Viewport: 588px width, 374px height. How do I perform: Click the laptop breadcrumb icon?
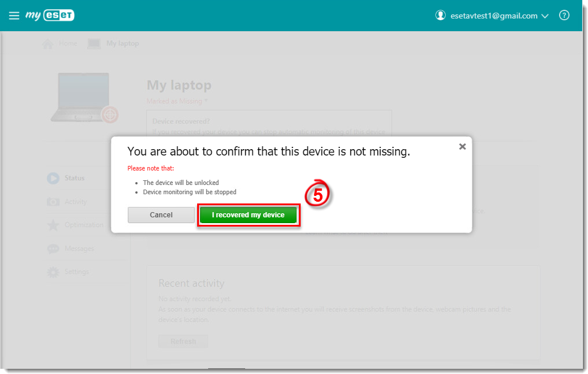pyautogui.click(x=94, y=44)
